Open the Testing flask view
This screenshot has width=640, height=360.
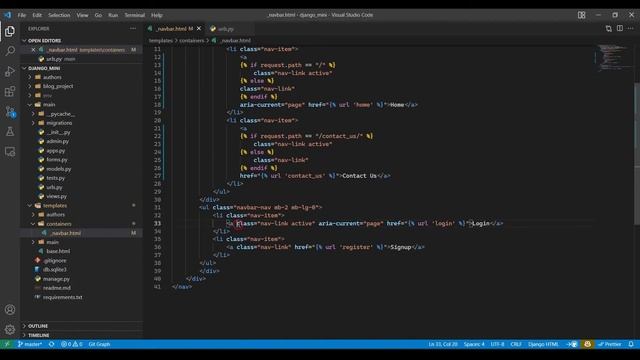click(x=10, y=131)
